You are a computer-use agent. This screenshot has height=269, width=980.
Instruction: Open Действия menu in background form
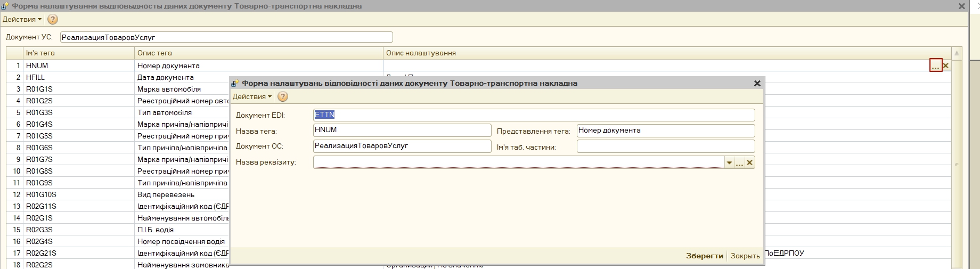[22, 19]
